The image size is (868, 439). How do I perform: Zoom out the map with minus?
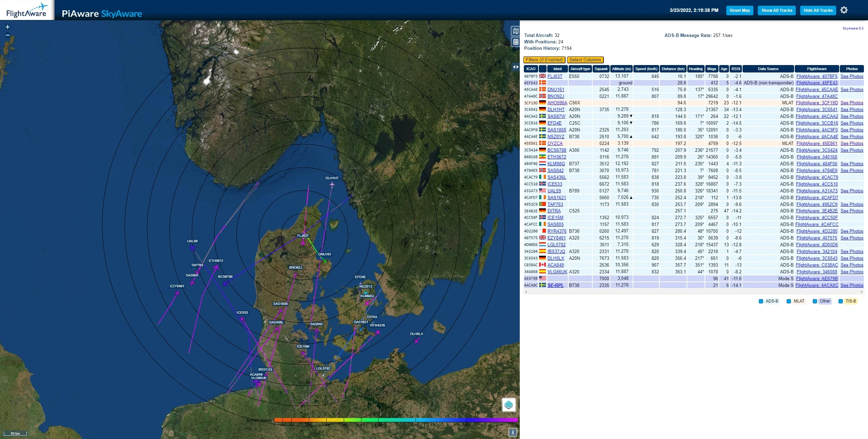7,35
